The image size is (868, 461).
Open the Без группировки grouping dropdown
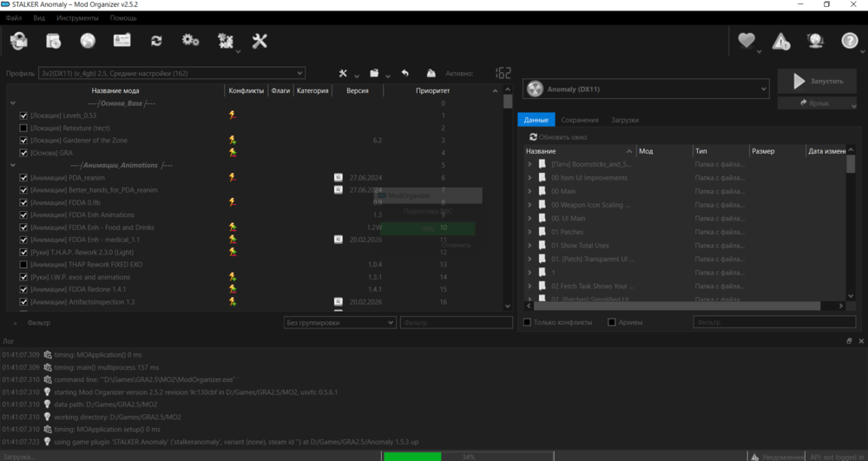[x=340, y=323]
